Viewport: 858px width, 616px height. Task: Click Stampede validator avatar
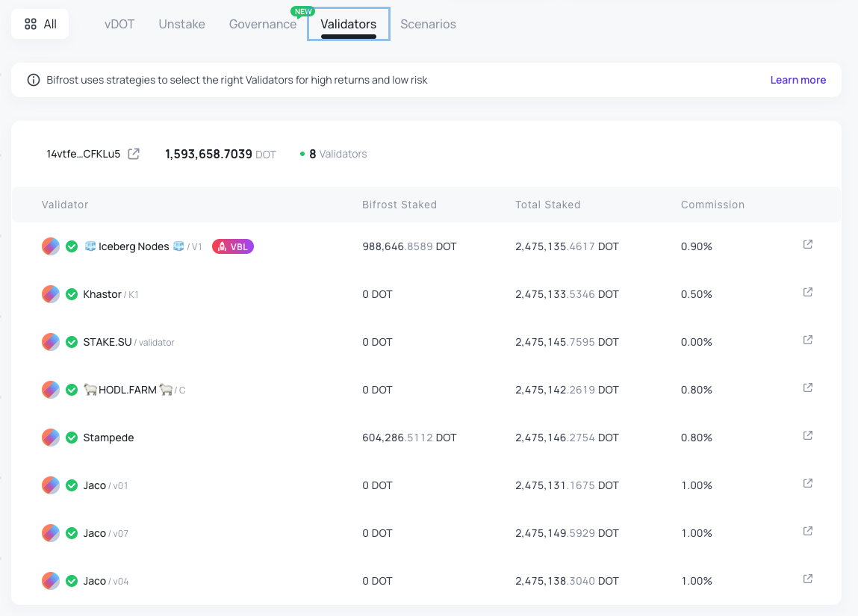pyautogui.click(x=51, y=438)
